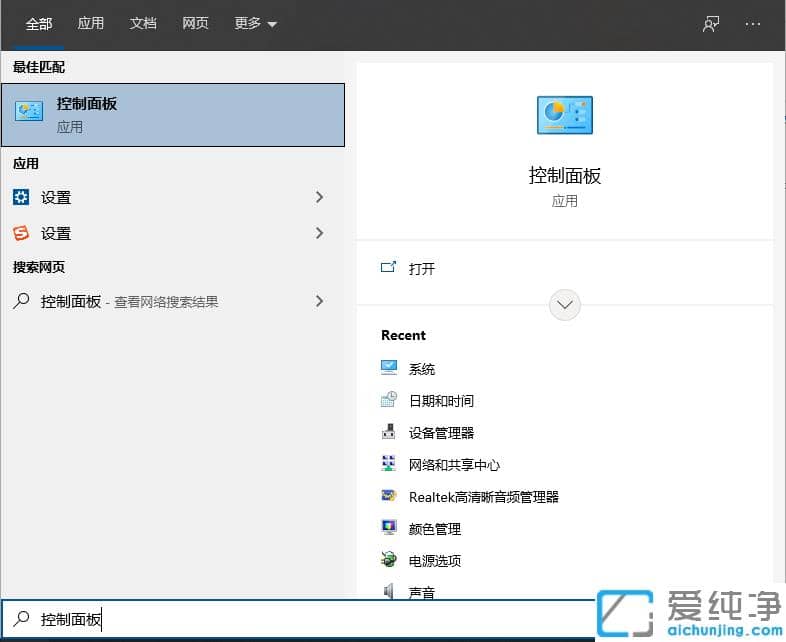Click 打开 to launch Control Panel

tap(421, 268)
